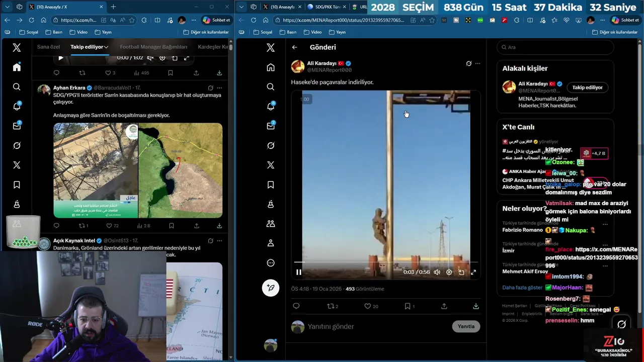Open Notifications bell in left window sidebar
This screenshot has width=644, height=362.
17,107
